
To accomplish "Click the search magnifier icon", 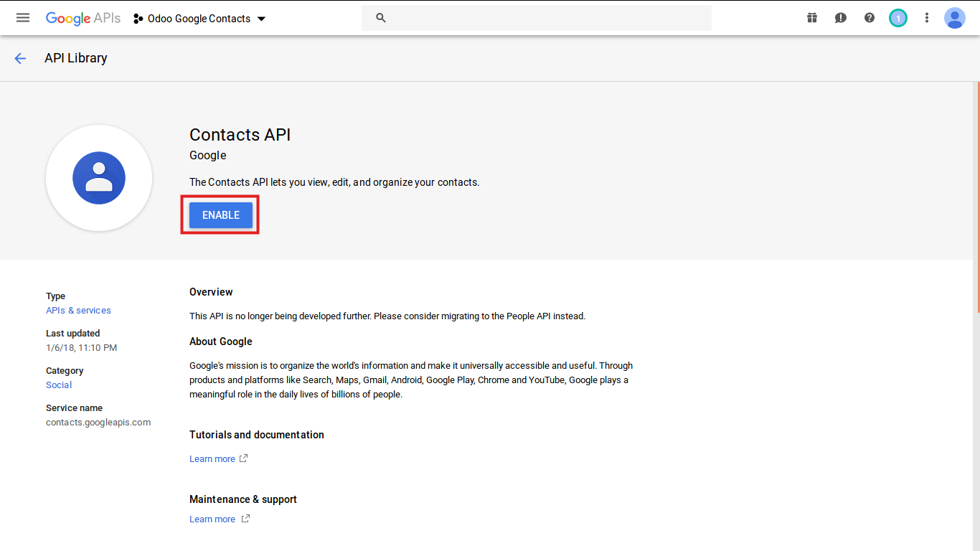I will [381, 18].
